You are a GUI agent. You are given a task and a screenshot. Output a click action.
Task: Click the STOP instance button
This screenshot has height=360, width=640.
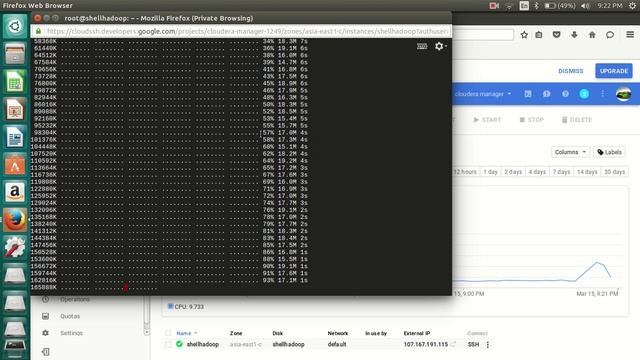[x=531, y=120]
